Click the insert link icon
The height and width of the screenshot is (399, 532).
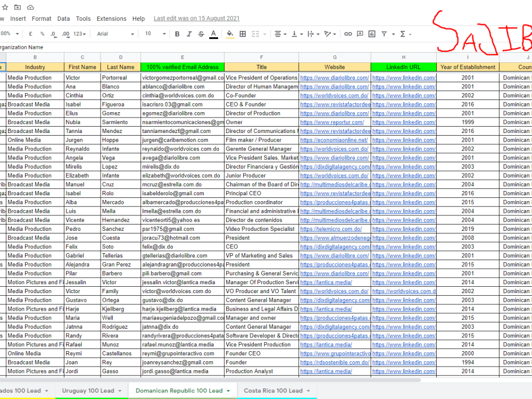point(348,34)
